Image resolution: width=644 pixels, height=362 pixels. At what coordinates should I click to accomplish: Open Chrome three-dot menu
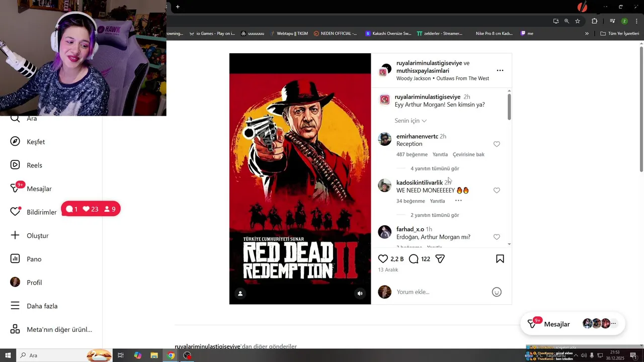tap(637, 21)
